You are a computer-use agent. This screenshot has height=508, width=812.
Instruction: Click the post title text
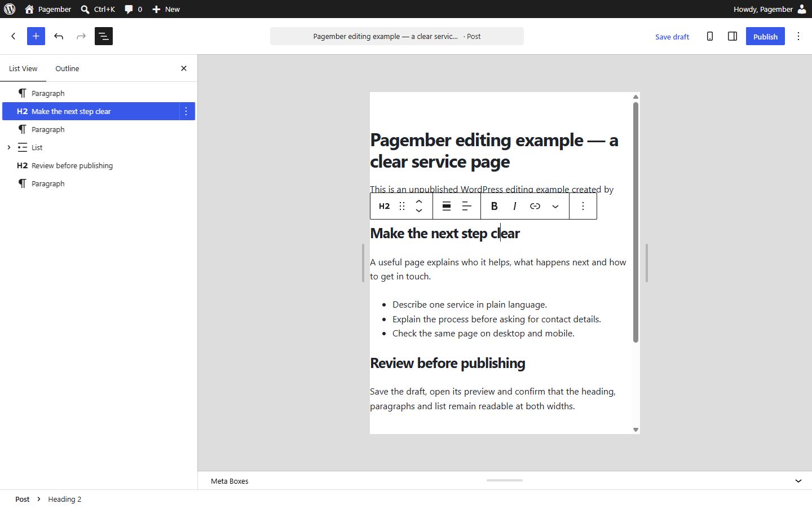tap(494, 151)
